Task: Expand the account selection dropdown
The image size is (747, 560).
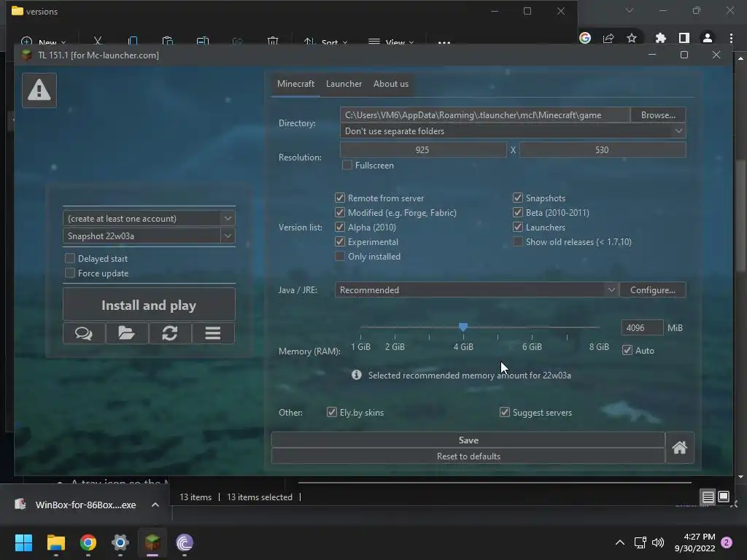Action: coord(228,219)
